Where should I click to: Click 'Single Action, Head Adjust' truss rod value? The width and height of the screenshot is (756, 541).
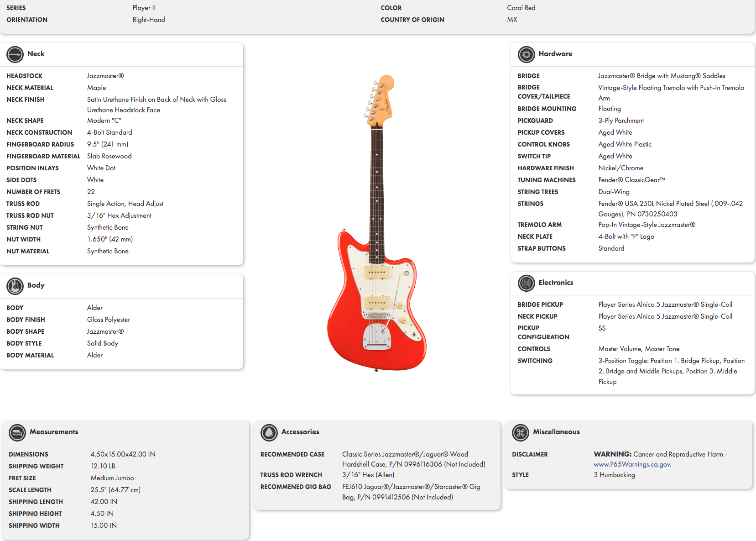click(x=125, y=204)
